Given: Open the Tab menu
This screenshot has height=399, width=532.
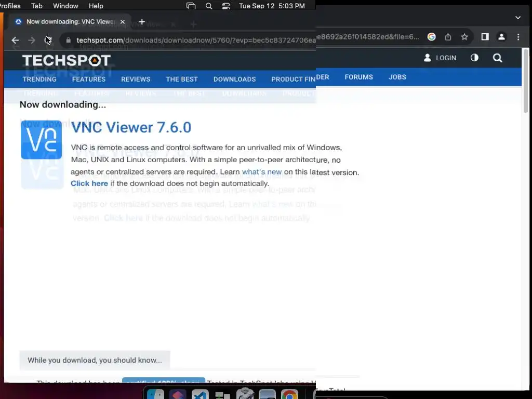Looking at the screenshot, I should tap(37, 6).
